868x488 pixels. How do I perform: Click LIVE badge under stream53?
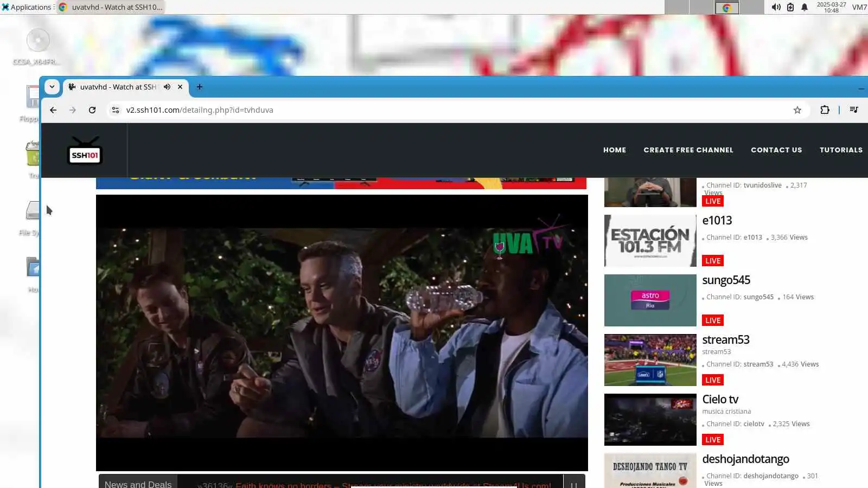pyautogui.click(x=713, y=380)
